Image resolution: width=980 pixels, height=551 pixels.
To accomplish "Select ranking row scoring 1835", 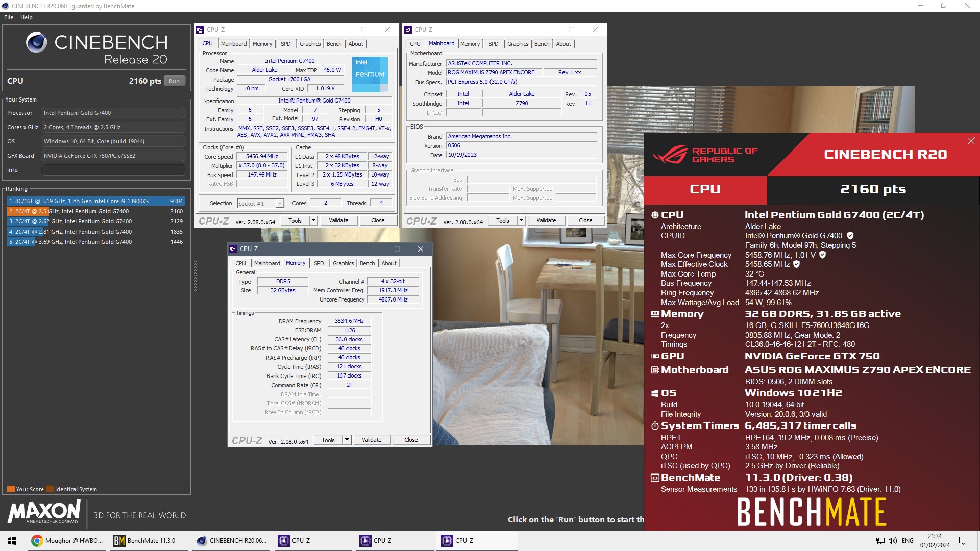I will 95,232.
